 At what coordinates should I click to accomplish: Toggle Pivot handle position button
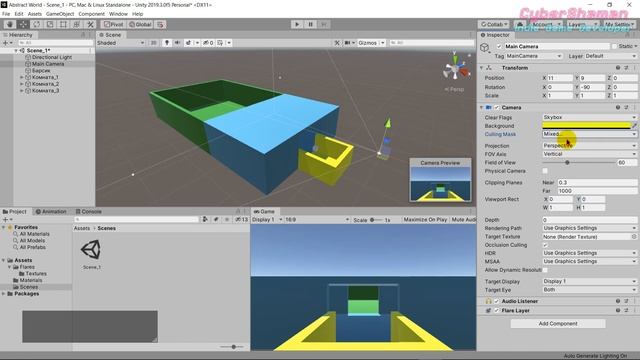point(113,24)
